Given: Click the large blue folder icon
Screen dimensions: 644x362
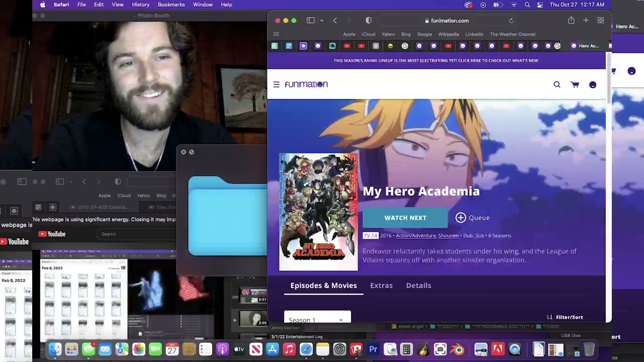Looking at the screenshot, I should coord(227,216).
